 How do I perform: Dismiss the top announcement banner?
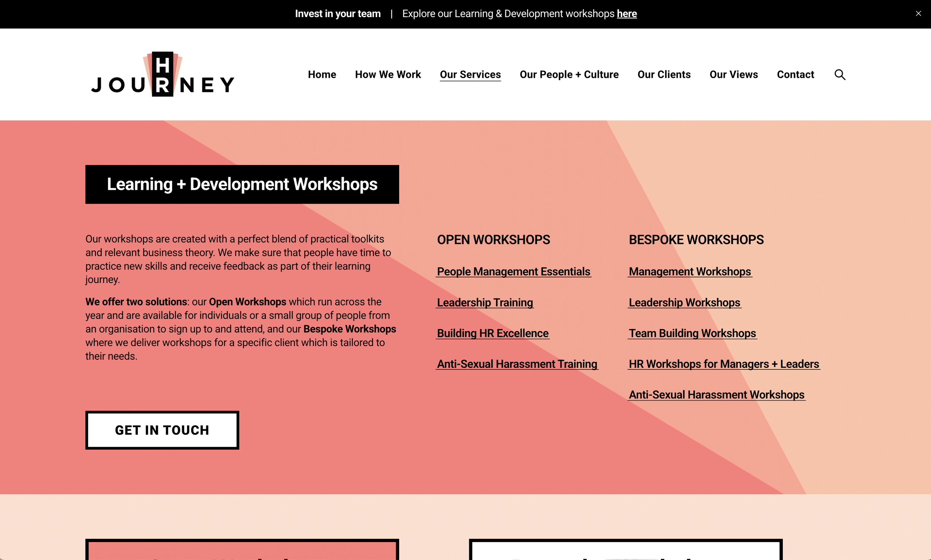[x=918, y=13]
